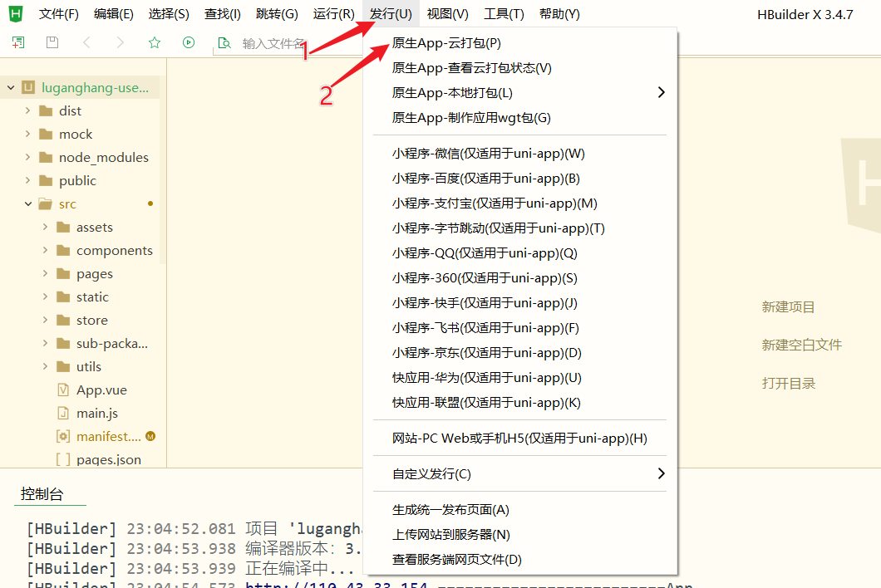Image resolution: width=881 pixels, height=588 pixels.
Task: Open the 查找(I) menu
Action: (x=223, y=14)
